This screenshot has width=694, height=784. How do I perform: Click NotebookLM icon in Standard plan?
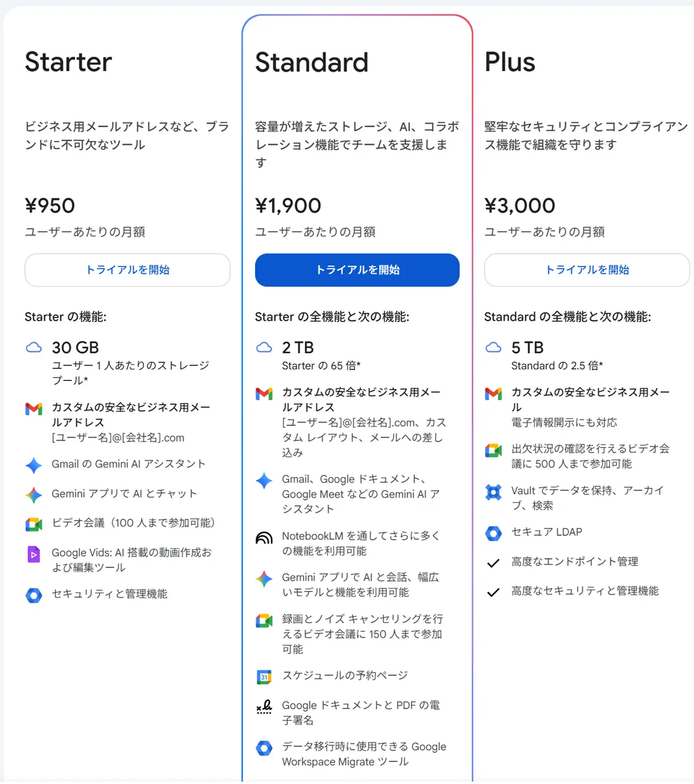[264, 538]
